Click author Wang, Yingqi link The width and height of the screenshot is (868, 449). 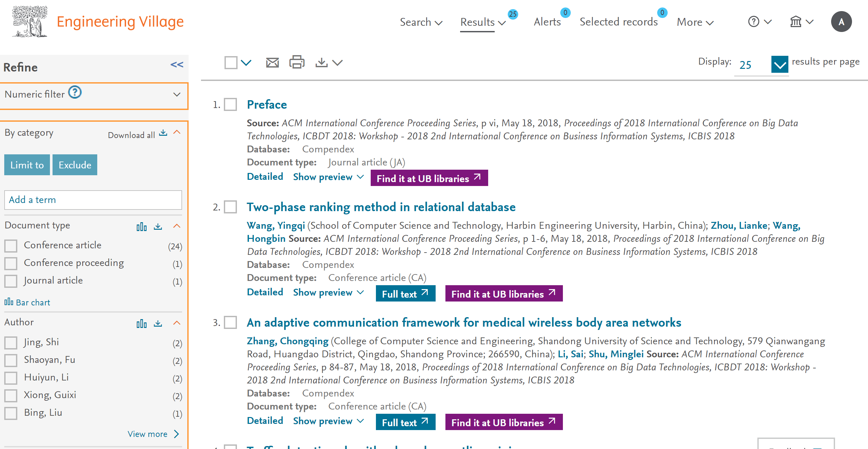point(276,225)
